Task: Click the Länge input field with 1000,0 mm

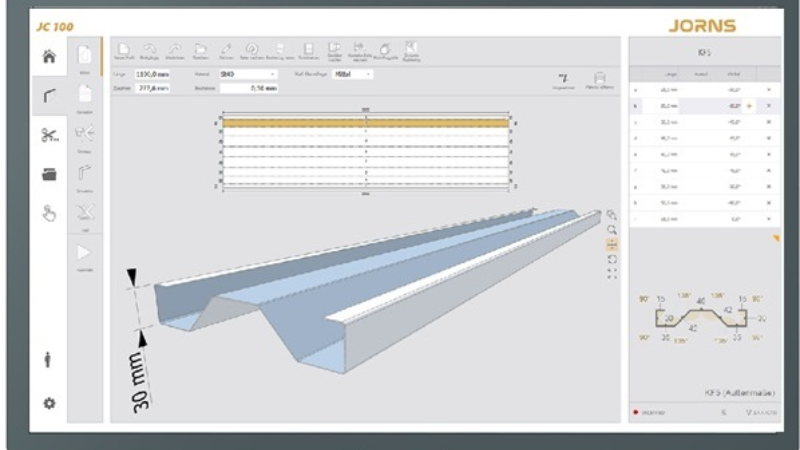Action: pyautogui.click(x=154, y=74)
